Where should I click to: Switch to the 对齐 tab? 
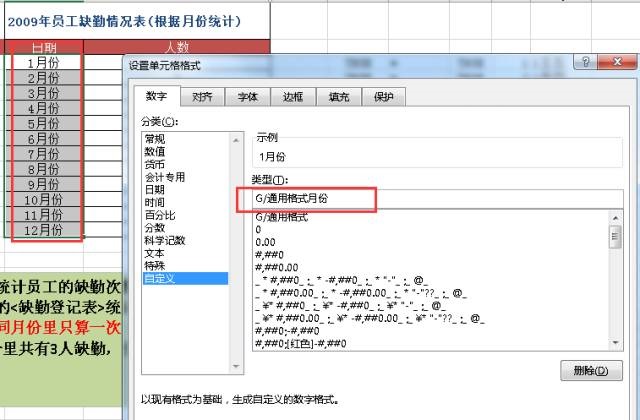point(202,97)
